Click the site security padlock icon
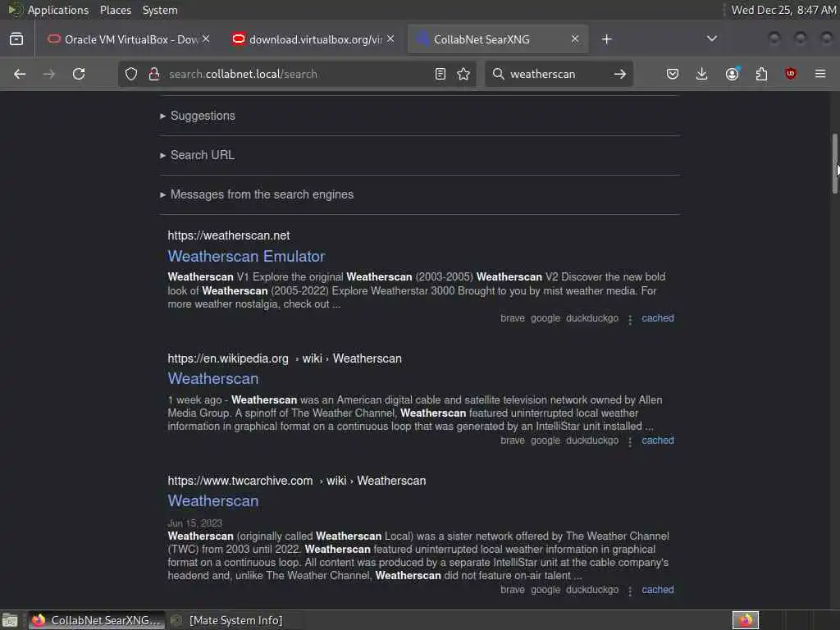This screenshot has width=840, height=630. (x=153, y=74)
